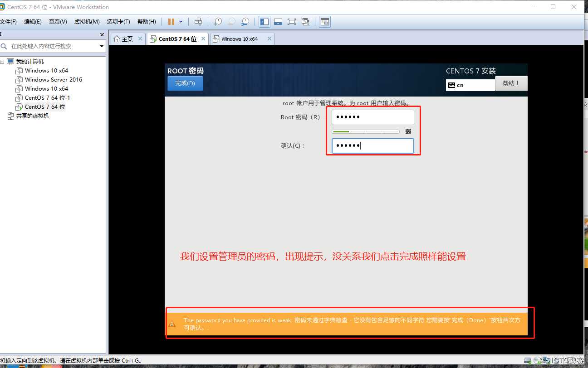Click the Windows Server 2016 VM icon
The width and height of the screenshot is (588, 368).
(x=19, y=80)
